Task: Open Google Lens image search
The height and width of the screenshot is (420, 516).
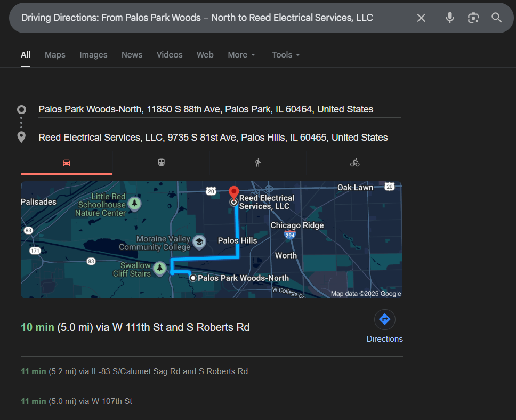Action: tap(473, 18)
